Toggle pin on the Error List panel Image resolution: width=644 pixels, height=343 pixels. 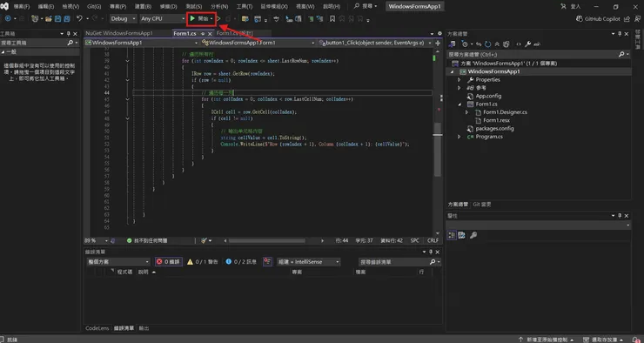coord(431,252)
